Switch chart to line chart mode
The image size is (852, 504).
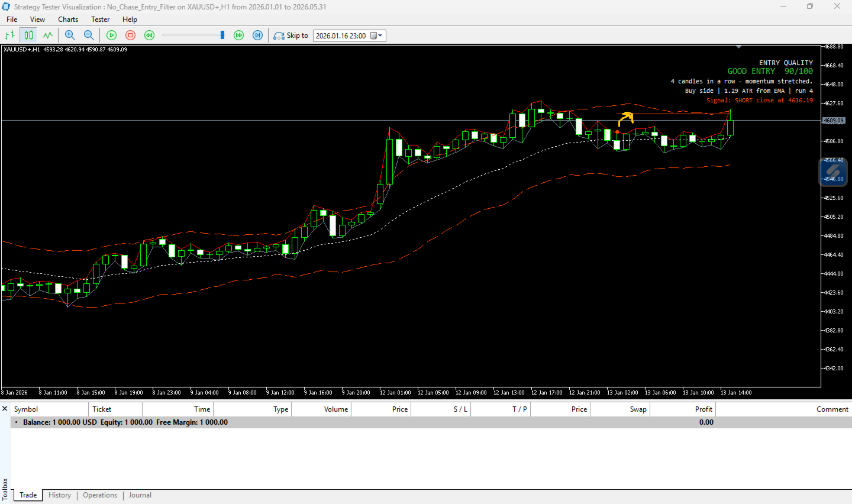pyautogui.click(x=47, y=35)
